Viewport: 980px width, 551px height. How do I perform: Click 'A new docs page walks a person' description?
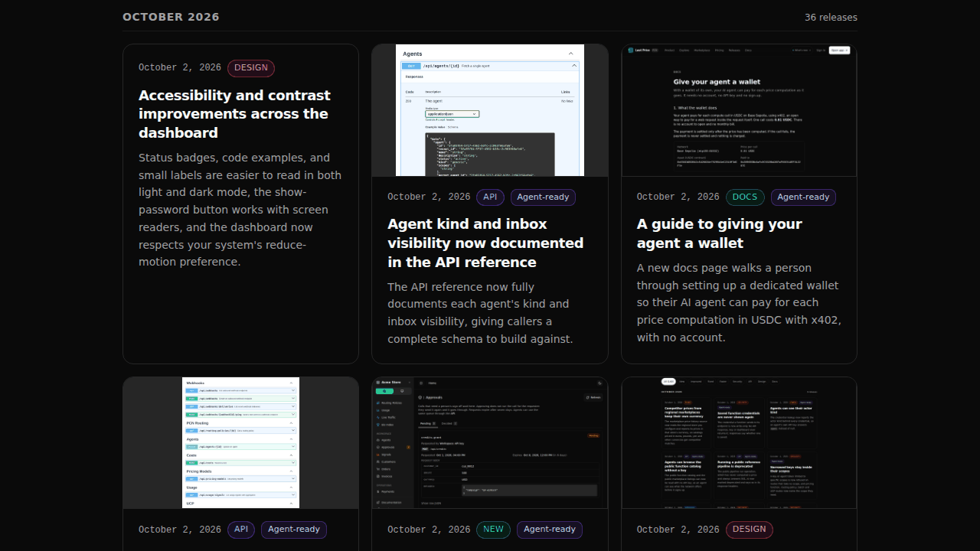point(739,302)
